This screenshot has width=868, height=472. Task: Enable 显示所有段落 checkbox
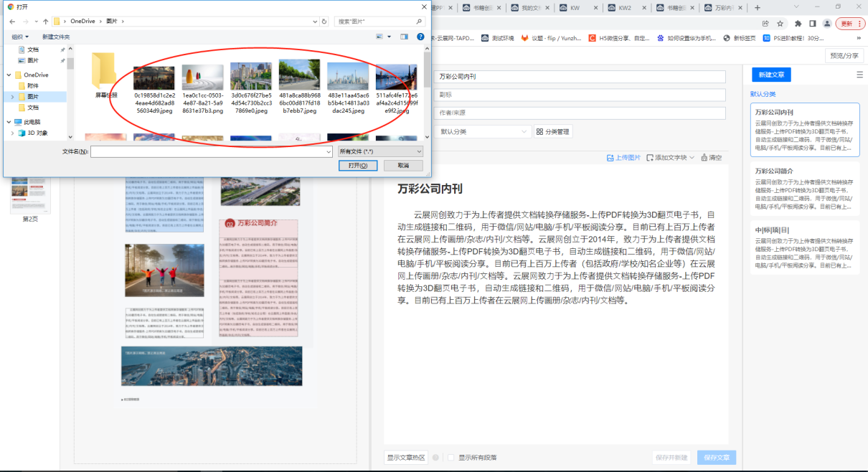(451, 458)
